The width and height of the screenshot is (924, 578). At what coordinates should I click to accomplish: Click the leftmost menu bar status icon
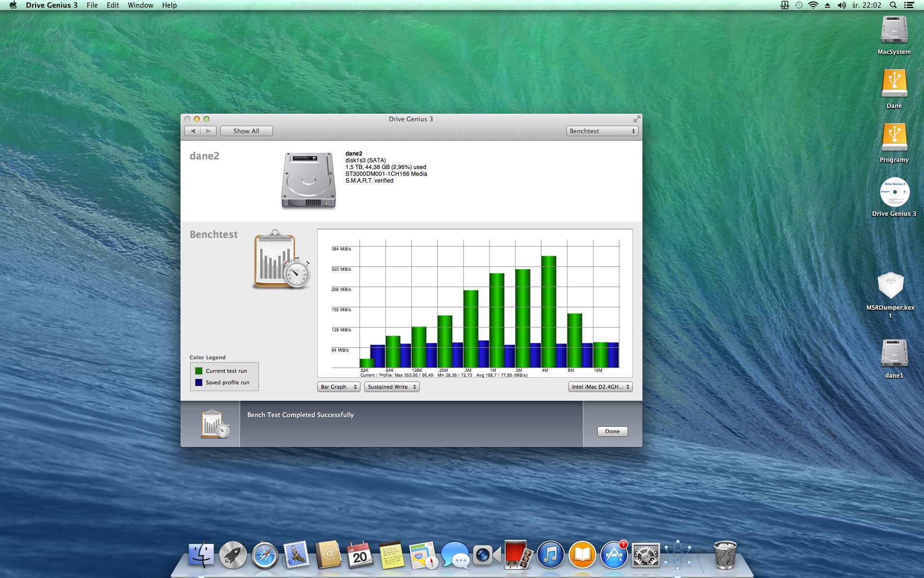(x=785, y=5)
